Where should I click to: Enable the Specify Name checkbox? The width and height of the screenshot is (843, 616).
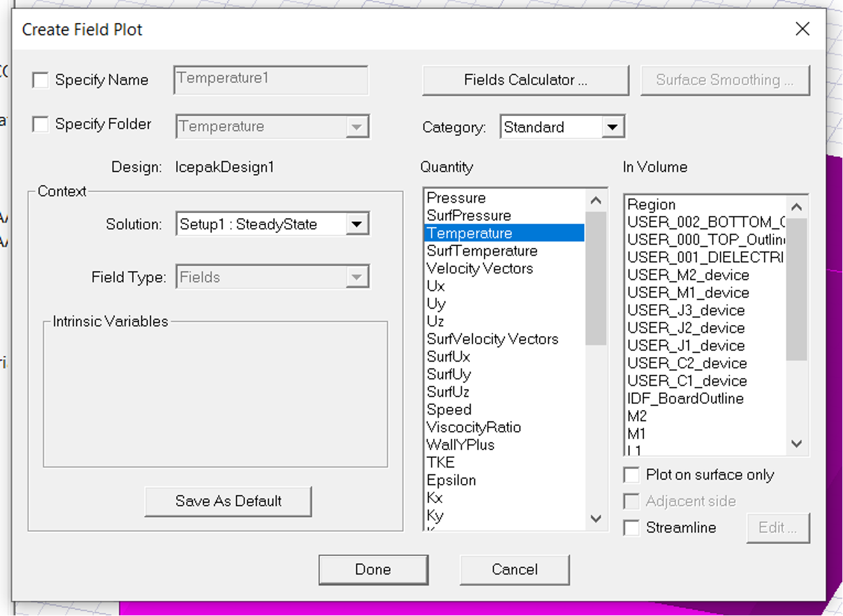coord(41,80)
